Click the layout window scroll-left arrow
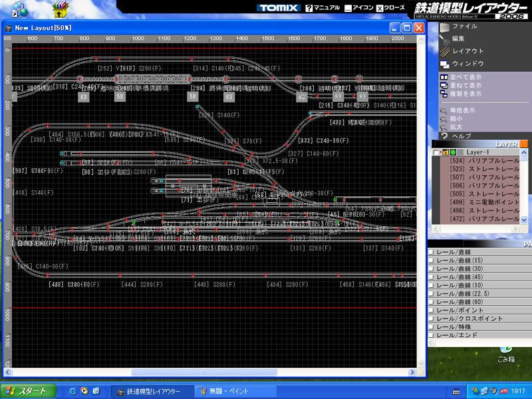This screenshot has height=399, width=532. pos(7,372)
